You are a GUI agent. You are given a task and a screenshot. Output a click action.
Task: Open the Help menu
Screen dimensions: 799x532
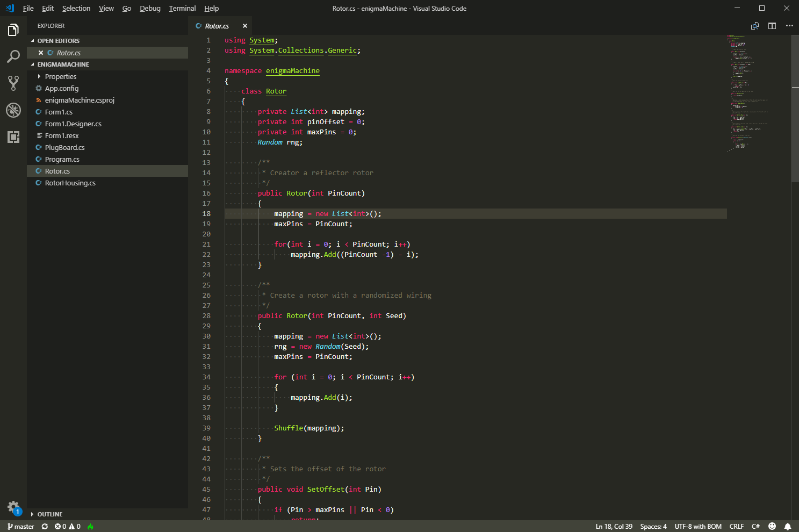click(212, 8)
